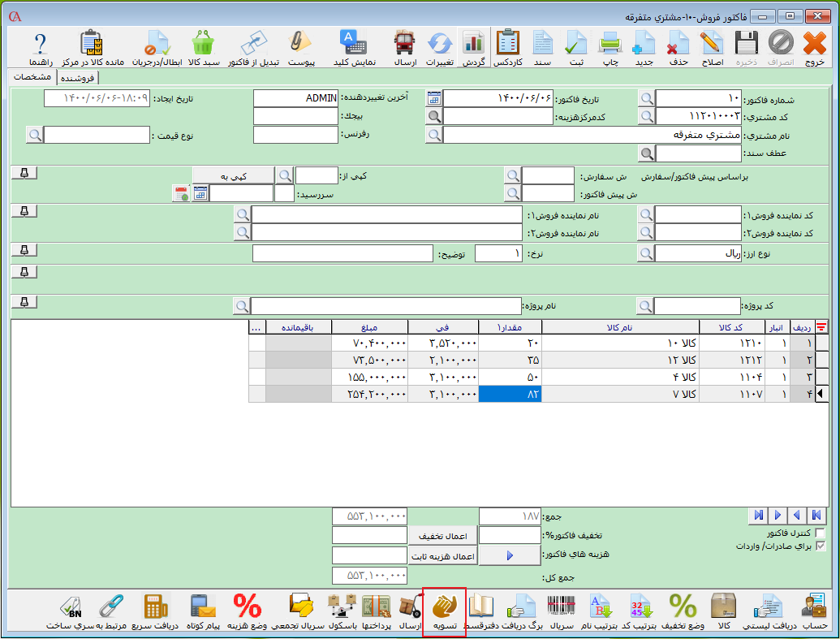Open invoice date calendar picker

[x=434, y=98]
